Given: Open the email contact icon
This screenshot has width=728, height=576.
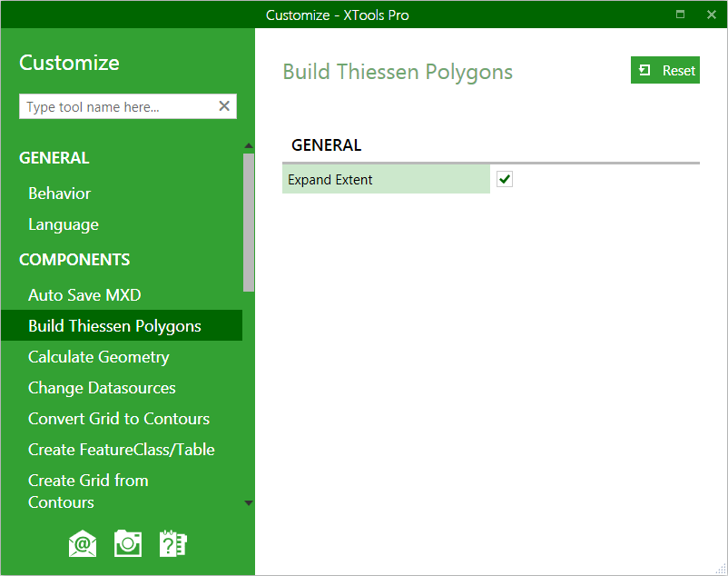Looking at the screenshot, I should (83, 543).
